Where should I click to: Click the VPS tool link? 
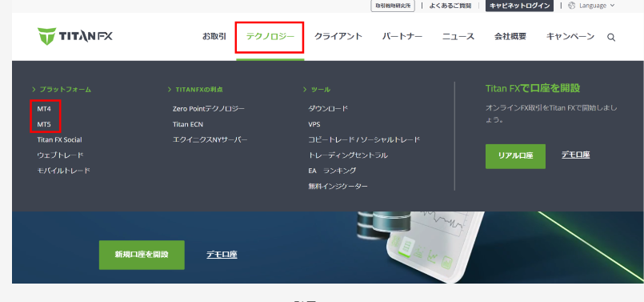coord(314,124)
